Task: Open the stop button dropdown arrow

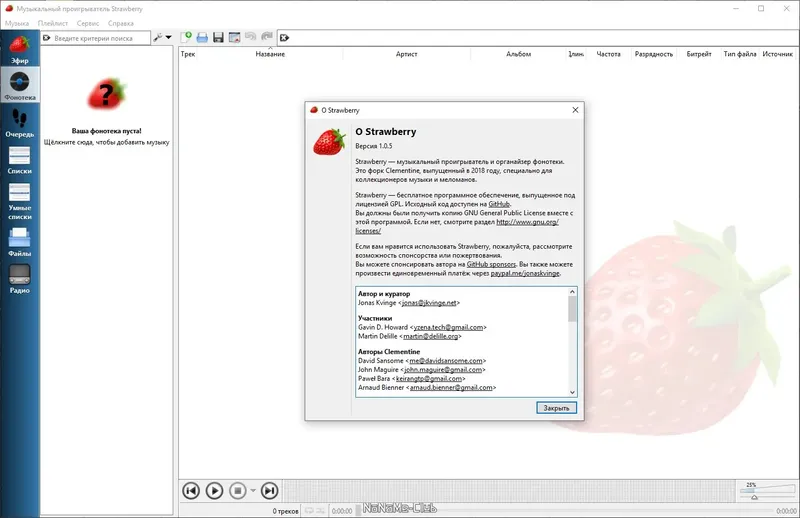Action: tap(253, 491)
